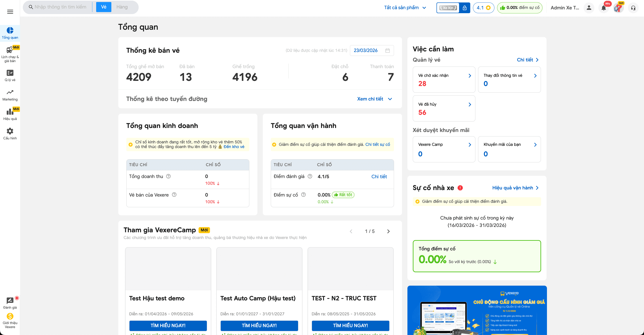644x335 pixels.
Task: Open Khuyến mãi của bạn card
Action: click(509, 149)
